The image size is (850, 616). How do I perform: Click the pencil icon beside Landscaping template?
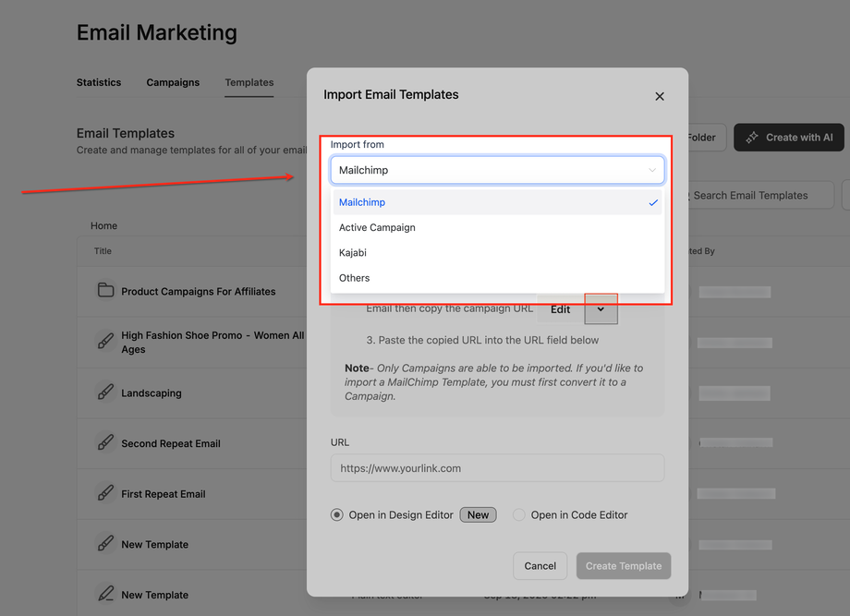tap(105, 393)
